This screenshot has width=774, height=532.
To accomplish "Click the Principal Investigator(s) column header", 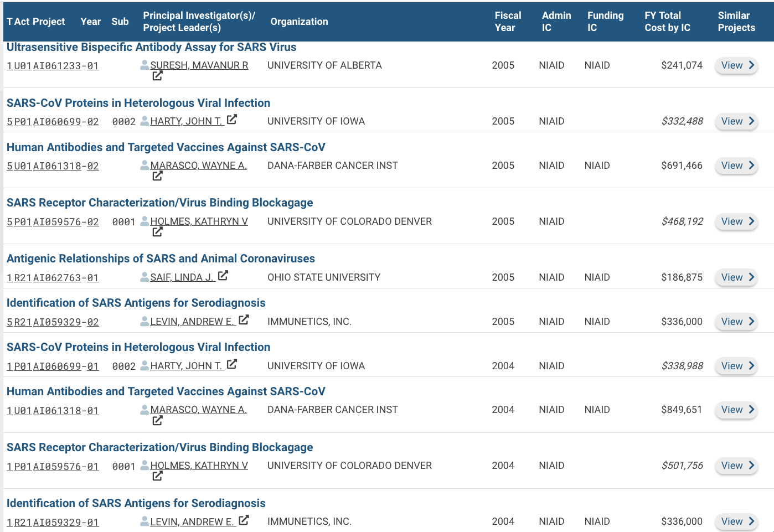I will [x=199, y=22].
